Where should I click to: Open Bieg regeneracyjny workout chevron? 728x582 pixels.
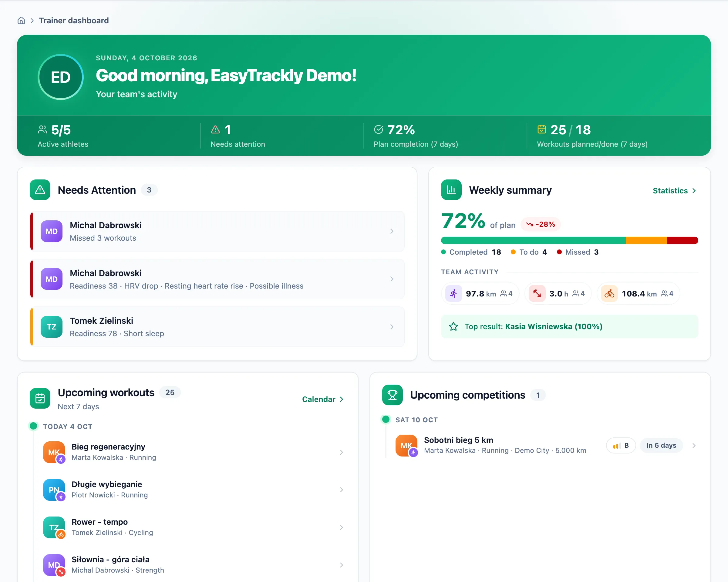[x=341, y=452]
